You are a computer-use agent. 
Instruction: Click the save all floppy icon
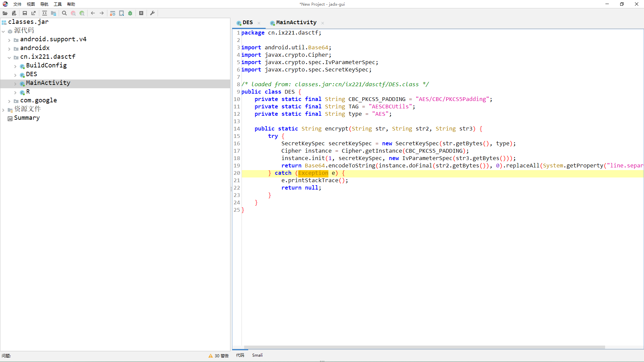25,13
